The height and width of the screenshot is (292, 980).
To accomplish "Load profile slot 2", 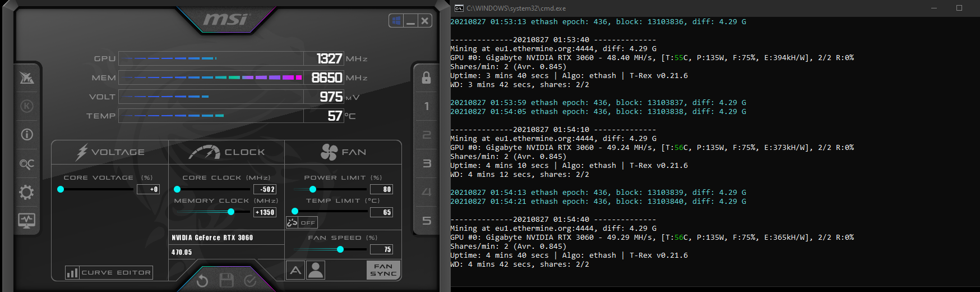I will (427, 135).
